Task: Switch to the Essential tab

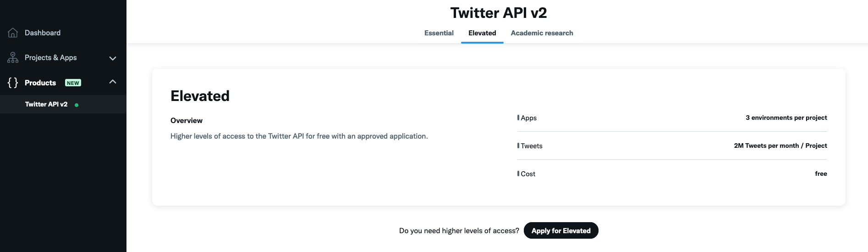Action: tap(439, 33)
